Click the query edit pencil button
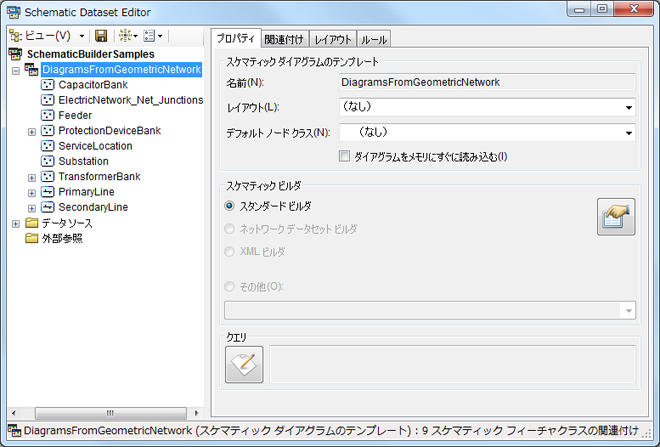This screenshot has width=660, height=447. click(x=244, y=365)
